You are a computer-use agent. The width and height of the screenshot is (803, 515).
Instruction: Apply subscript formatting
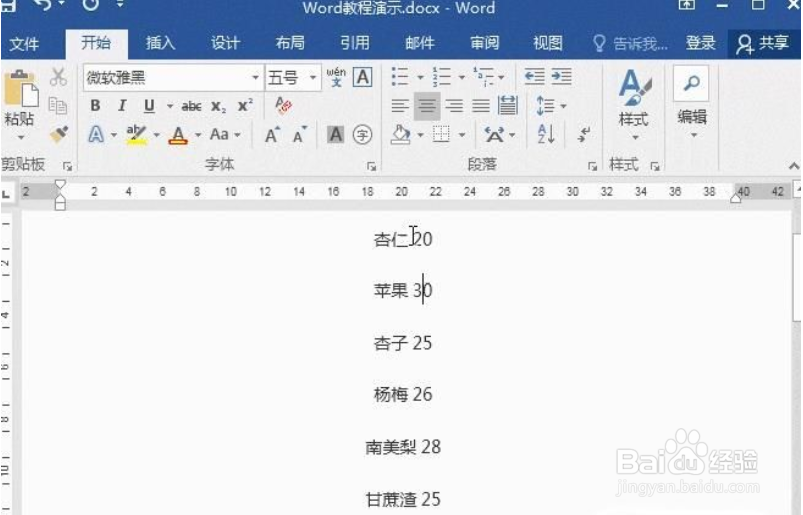[218, 106]
